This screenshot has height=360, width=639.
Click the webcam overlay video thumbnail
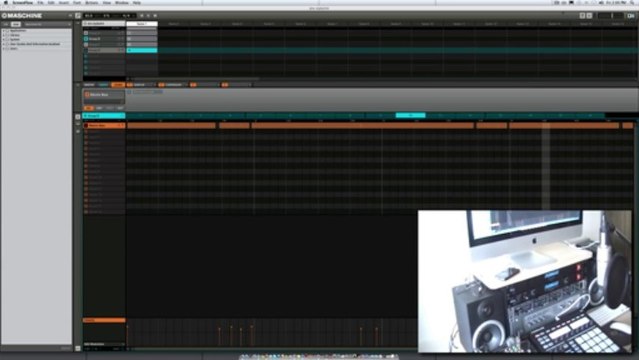click(524, 281)
